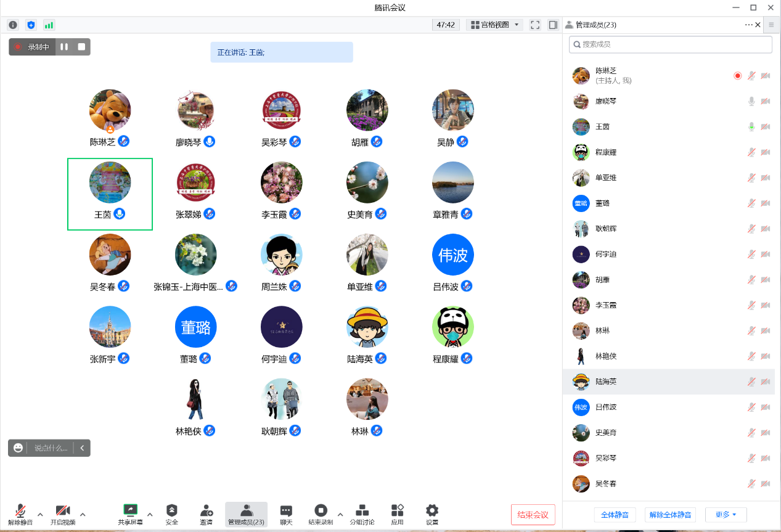Enter full screen mode
The width and height of the screenshot is (781, 532).
(x=535, y=25)
